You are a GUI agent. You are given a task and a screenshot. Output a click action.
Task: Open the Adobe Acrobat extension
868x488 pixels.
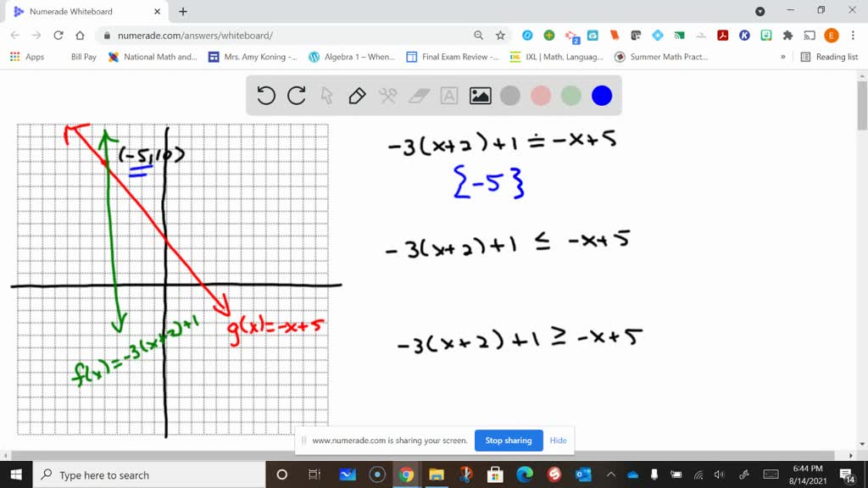pyautogui.click(x=721, y=36)
